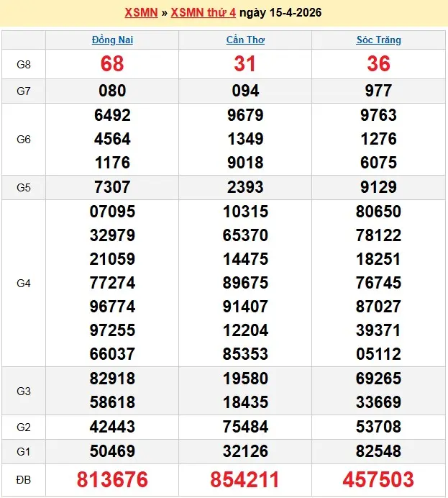This screenshot has width=448, height=498.
Task: Click Đồng Nai special prize 813676
Action: tap(112, 480)
